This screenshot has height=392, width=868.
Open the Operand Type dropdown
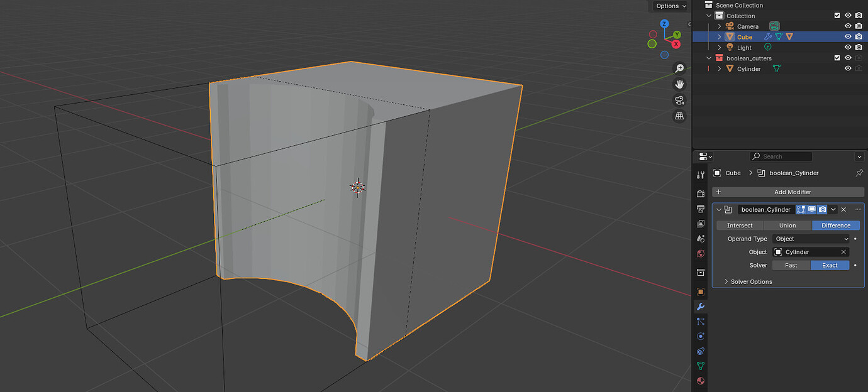(811, 239)
